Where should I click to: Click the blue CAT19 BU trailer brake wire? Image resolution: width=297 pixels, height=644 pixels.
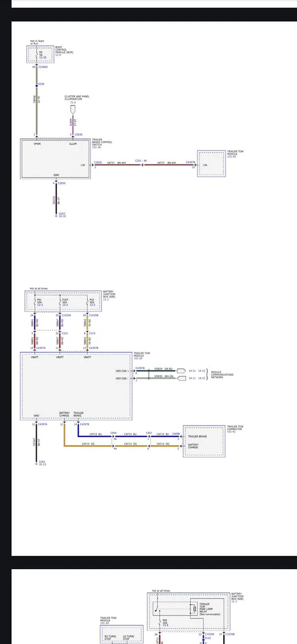click(129, 436)
